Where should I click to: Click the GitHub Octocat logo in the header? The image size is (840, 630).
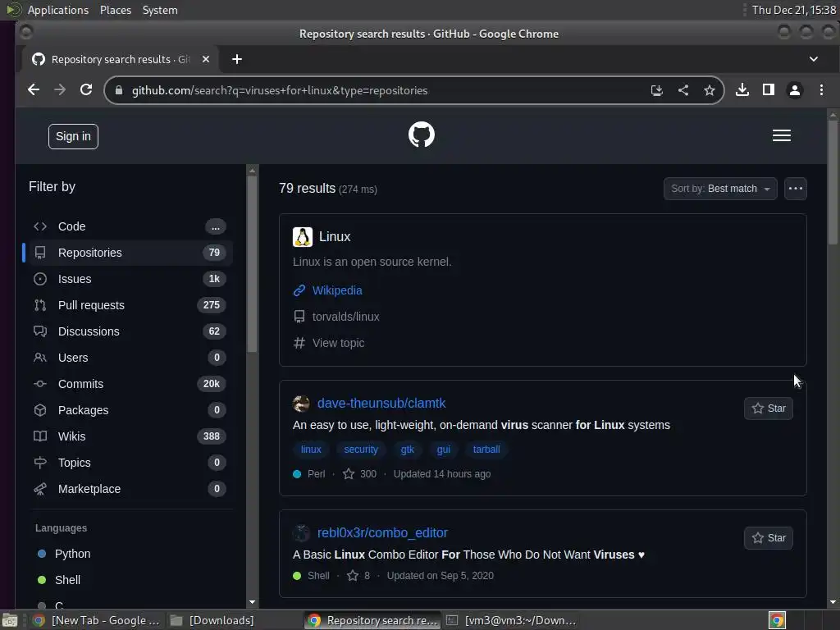coord(422,135)
